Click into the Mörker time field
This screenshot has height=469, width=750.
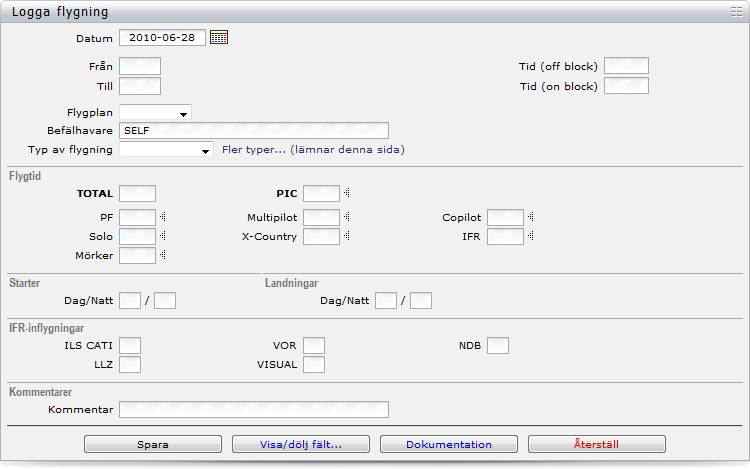point(137,256)
